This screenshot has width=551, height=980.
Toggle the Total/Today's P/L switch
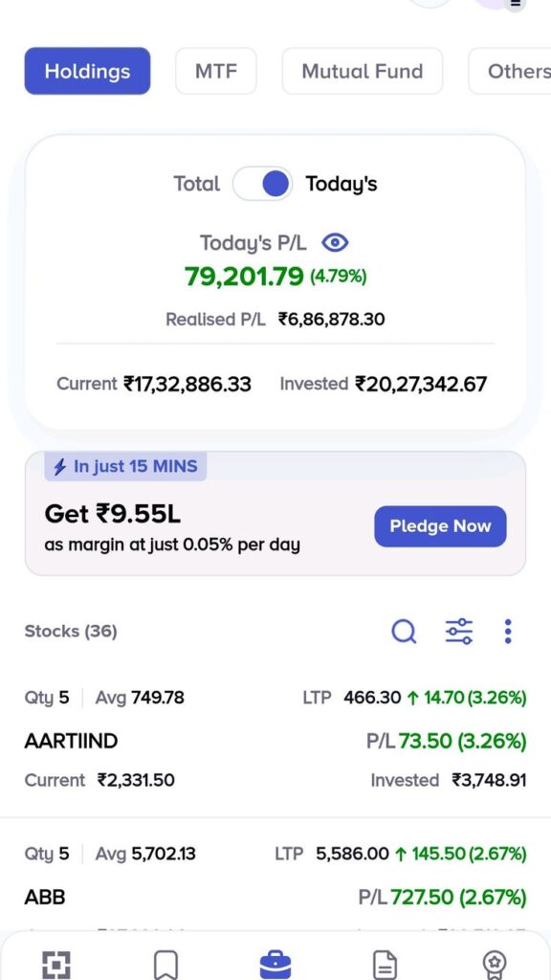tap(262, 184)
